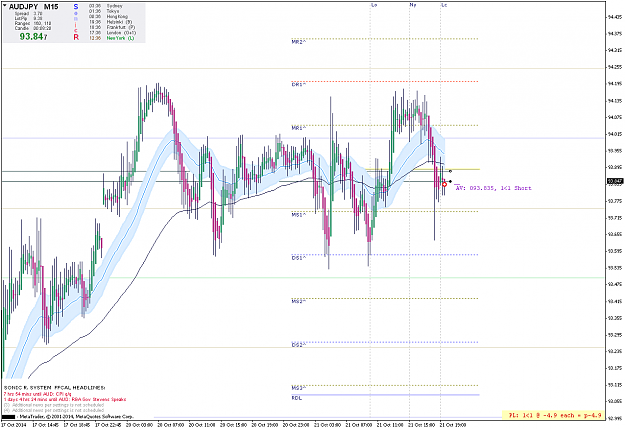Click the PL profit/loss yellow box
The image size is (625, 429).
point(553,415)
